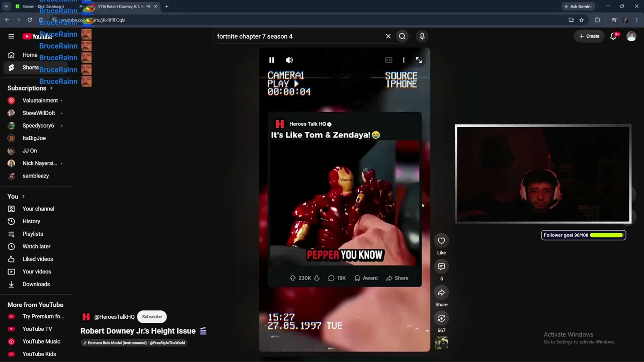Screen dimensions: 644x362
Task: Open the YouTube guide hamburger menu
Action: coord(11,36)
